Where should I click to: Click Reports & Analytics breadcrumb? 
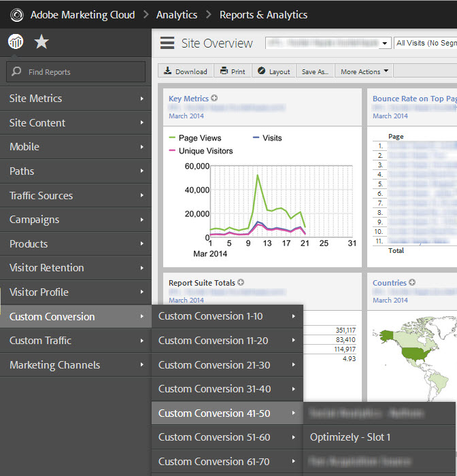click(x=263, y=15)
